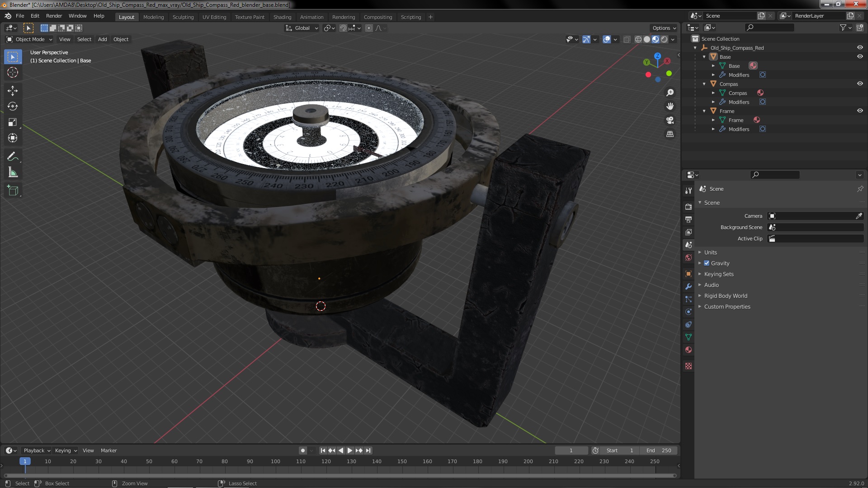The image size is (868, 488).
Task: Select the Annotate tool icon
Action: click(x=13, y=156)
